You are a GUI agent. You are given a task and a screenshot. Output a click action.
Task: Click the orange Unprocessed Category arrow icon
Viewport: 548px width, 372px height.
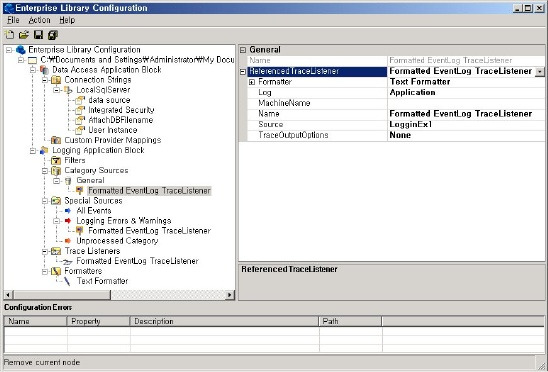click(x=68, y=241)
